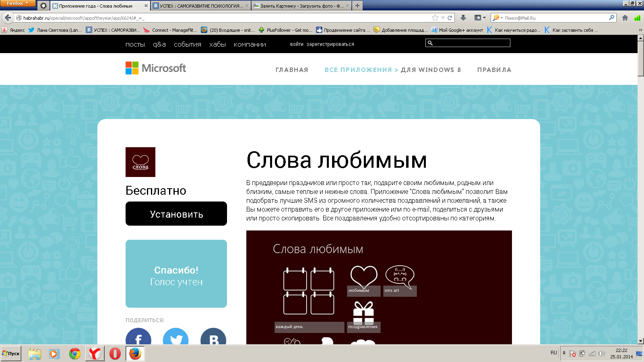Close the Приложение года tab
644x362 pixels.
(146, 6)
